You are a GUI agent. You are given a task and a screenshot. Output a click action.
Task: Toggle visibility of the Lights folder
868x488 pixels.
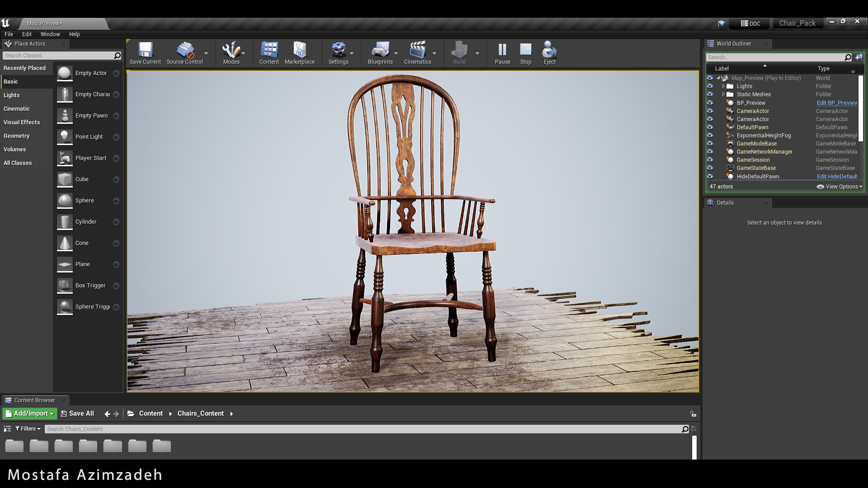pyautogui.click(x=710, y=86)
